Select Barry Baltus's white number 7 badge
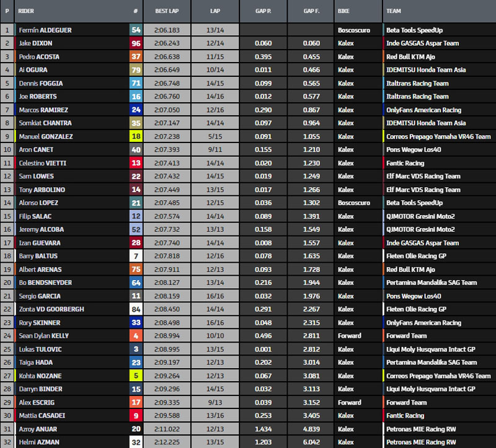 (135, 256)
